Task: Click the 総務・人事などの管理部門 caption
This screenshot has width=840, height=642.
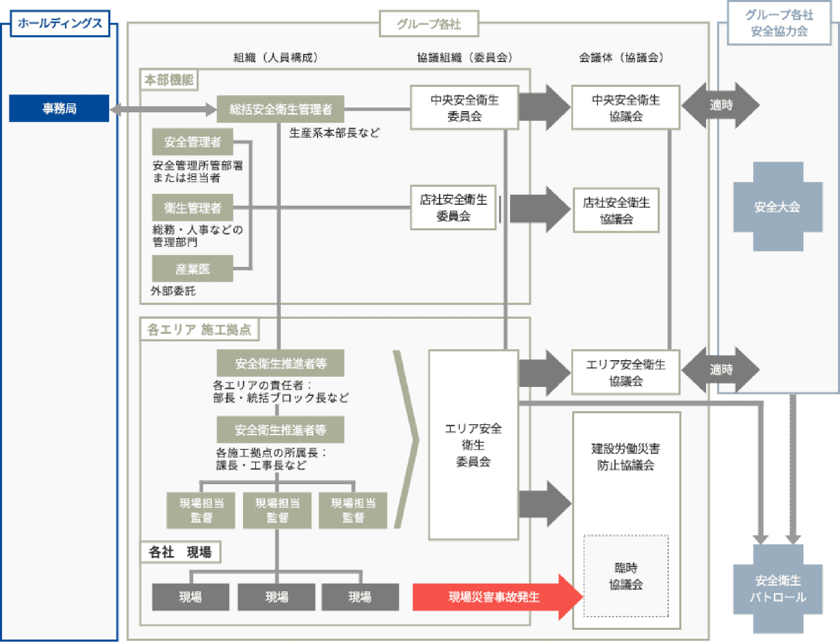Action: point(198,236)
